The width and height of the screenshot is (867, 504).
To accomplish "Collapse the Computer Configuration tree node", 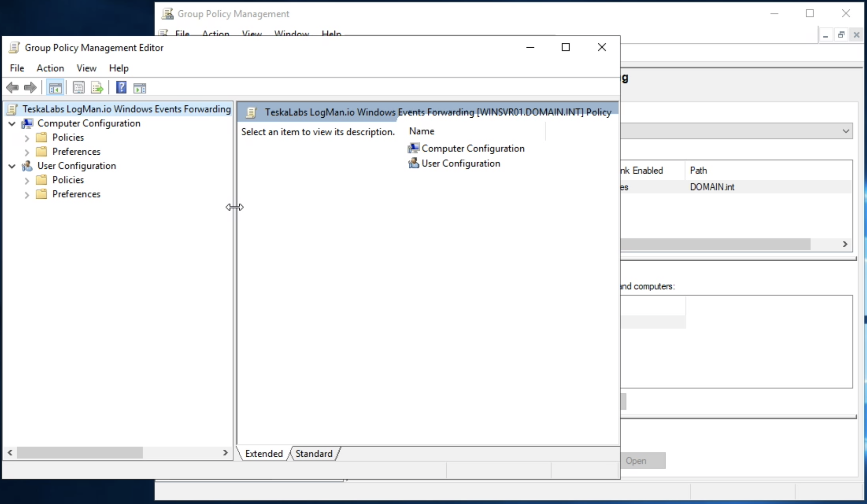I will pyautogui.click(x=12, y=123).
